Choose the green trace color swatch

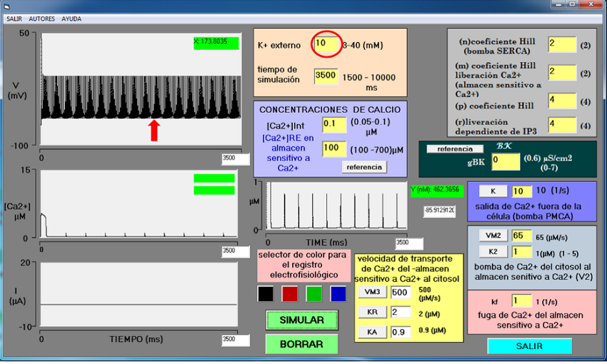click(x=313, y=293)
